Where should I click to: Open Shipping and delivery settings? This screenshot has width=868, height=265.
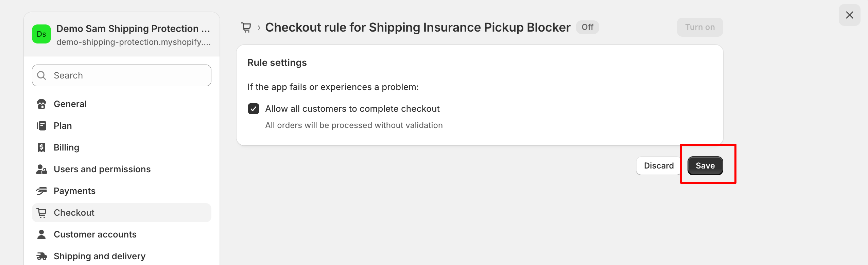point(100,256)
